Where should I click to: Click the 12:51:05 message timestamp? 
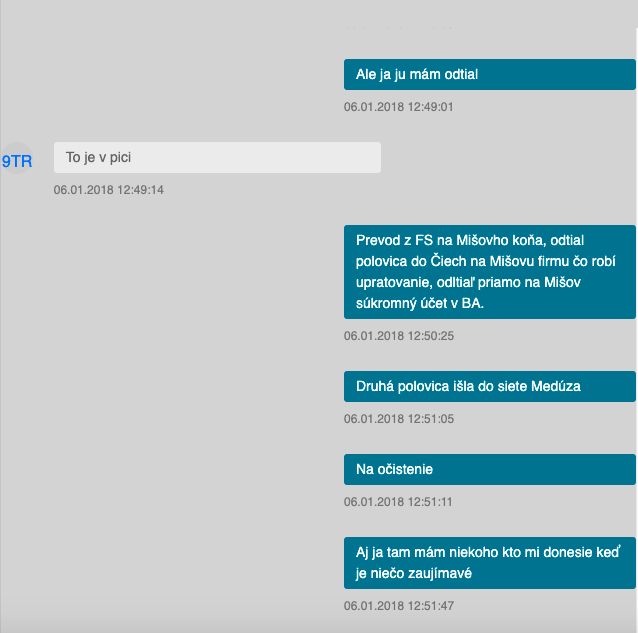pyautogui.click(x=398, y=419)
